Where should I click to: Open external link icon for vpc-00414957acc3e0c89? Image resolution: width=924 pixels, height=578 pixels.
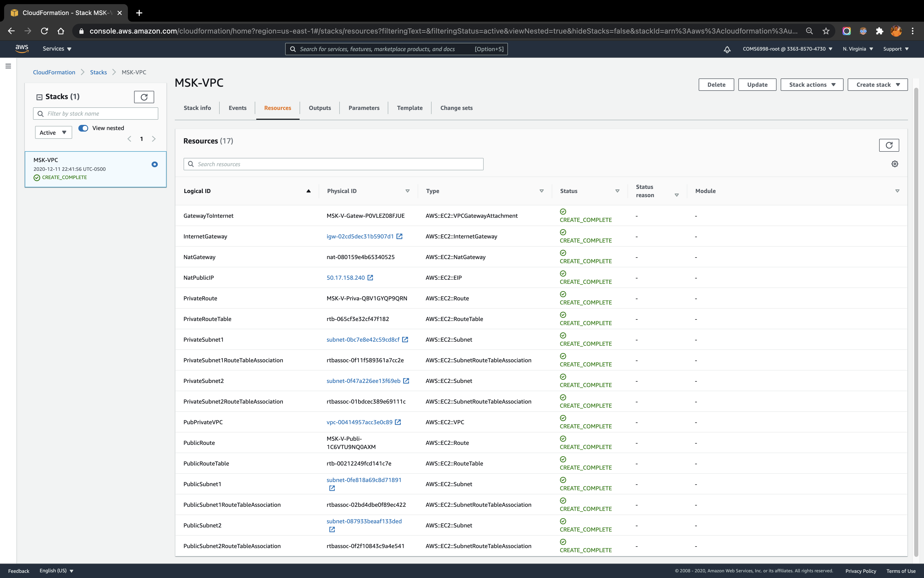[x=398, y=422]
